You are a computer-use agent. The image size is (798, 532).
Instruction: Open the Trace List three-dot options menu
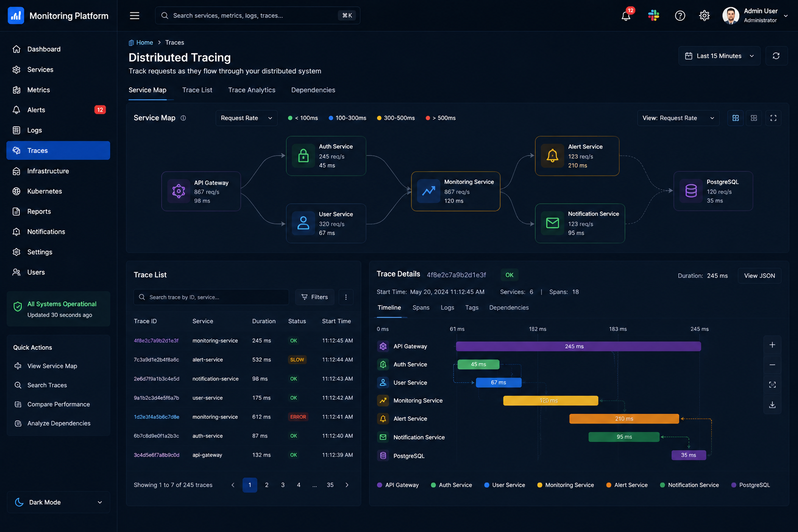point(346,297)
